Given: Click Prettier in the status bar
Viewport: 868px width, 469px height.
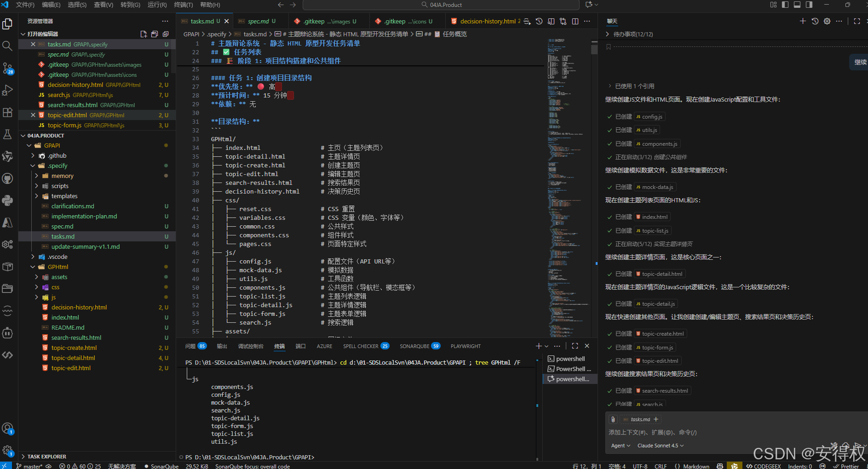Looking at the screenshot, I should [845, 466].
